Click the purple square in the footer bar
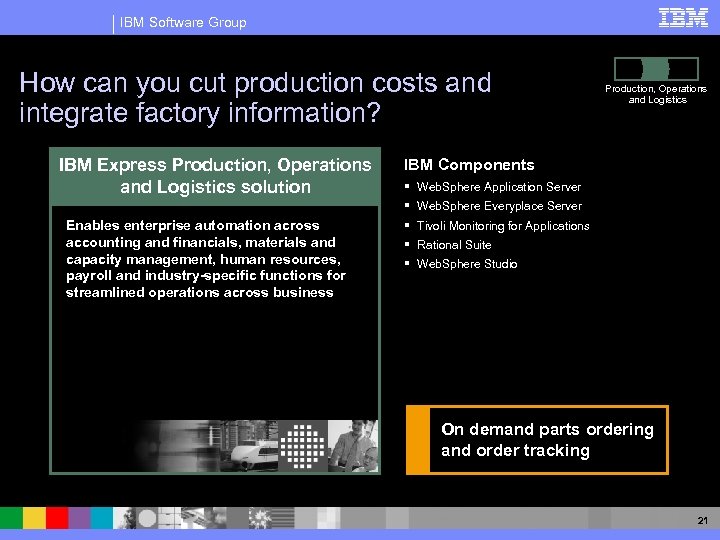Screen dimensions: 720x540 point(79,518)
